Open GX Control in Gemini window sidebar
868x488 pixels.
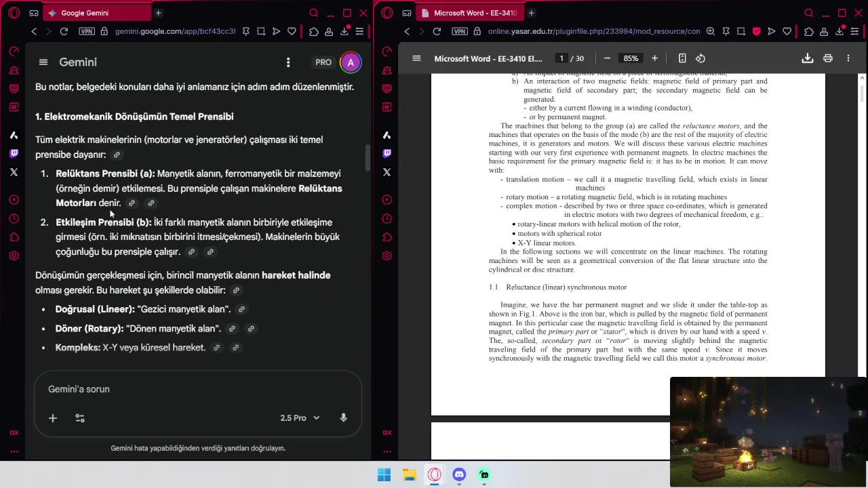tap(14, 52)
